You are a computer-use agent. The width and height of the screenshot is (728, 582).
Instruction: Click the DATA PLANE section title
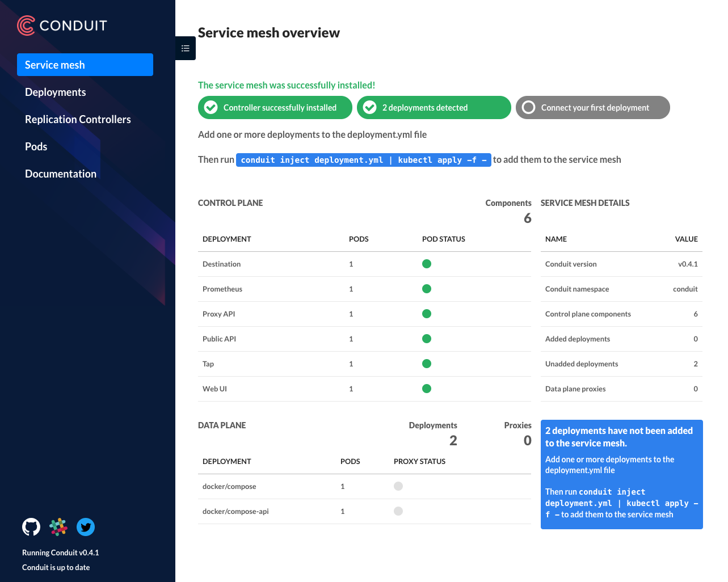coord(222,425)
